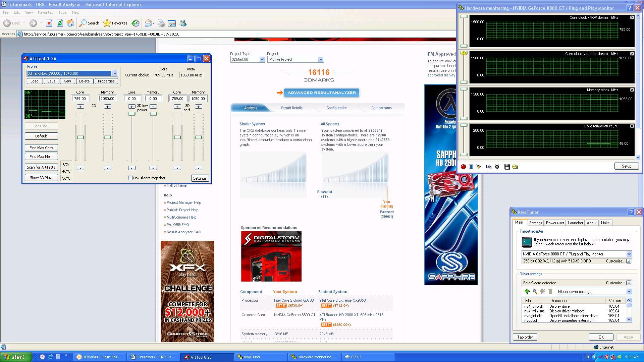644x362 pixels.
Task: Click the double-chevron icon in the monitoring toolbar
Action: coord(497,167)
